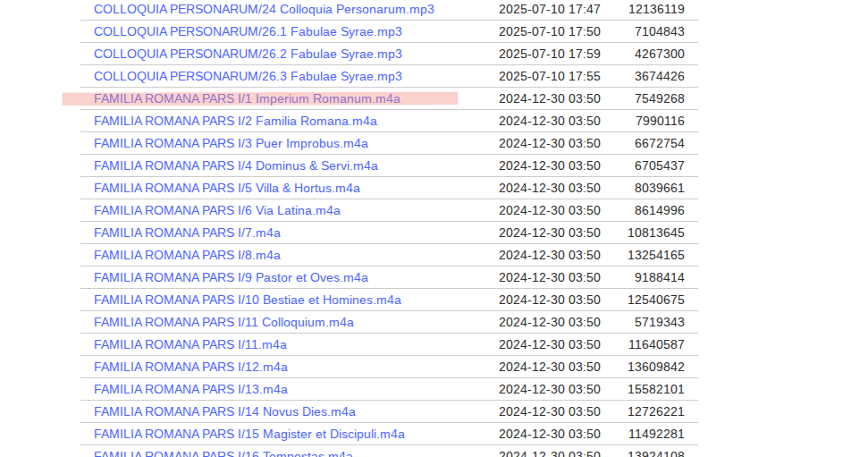868x457 pixels.
Task: Select file size 6672754
Action: [660, 143]
